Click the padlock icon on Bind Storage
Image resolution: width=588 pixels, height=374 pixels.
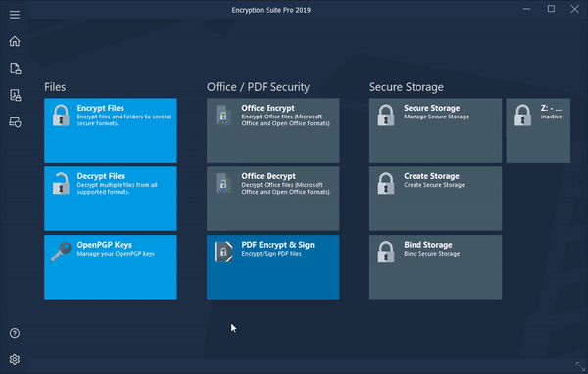[386, 252]
